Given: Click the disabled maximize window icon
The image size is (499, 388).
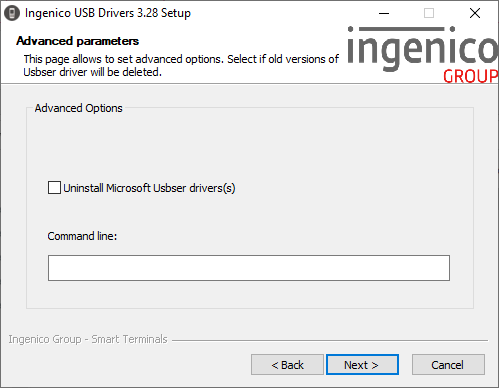Looking at the screenshot, I should 429,13.
